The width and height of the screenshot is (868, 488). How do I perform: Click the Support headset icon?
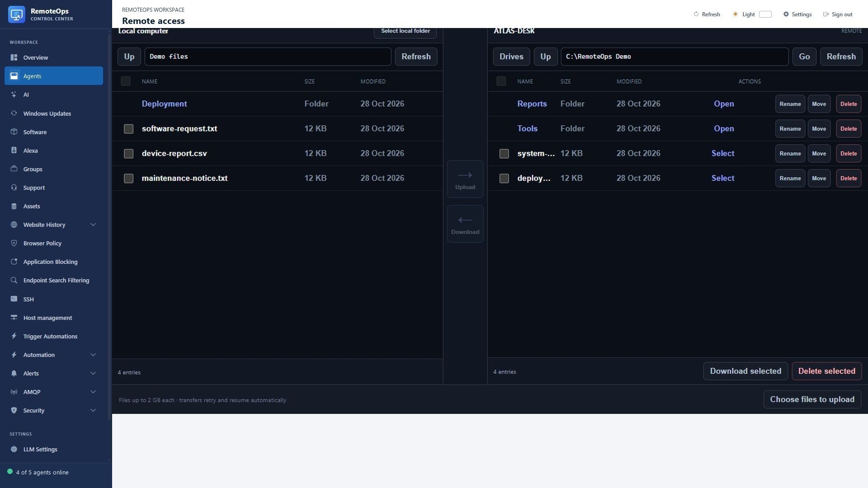14,188
